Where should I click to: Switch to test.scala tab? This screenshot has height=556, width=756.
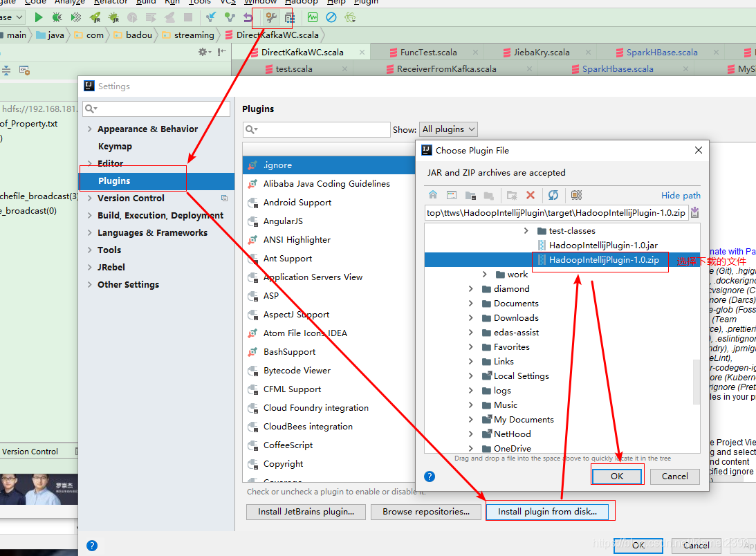coord(294,69)
